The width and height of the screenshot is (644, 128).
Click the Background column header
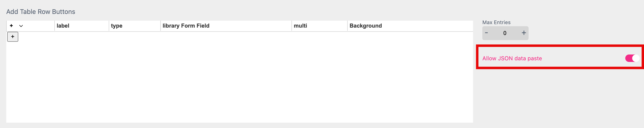point(365,26)
